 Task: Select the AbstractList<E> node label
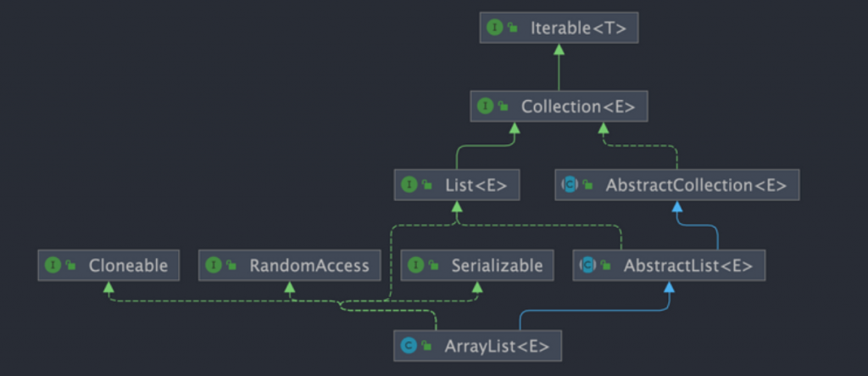(688, 266)
